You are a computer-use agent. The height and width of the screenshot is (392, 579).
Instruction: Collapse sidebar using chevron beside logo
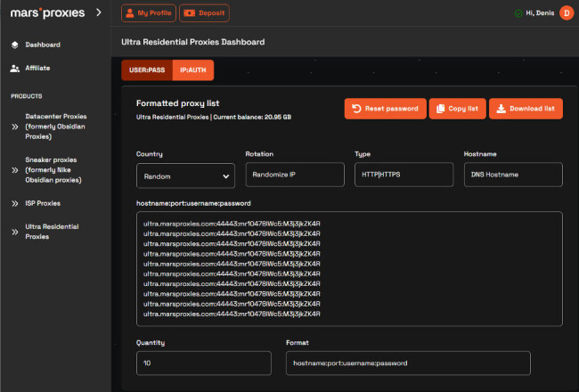98,12
